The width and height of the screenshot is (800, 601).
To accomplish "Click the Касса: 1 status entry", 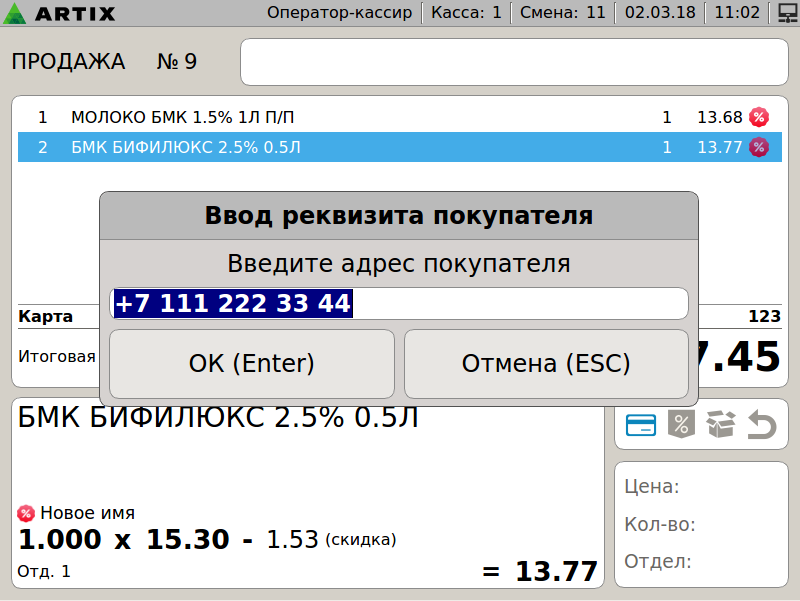I will 466,13.
